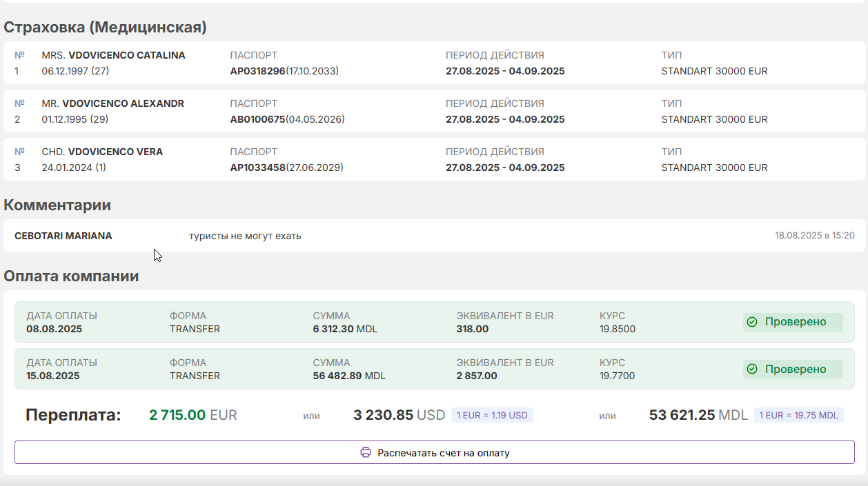Click the Проверено badge for payment 15.08.2025

tap(793, 369)
